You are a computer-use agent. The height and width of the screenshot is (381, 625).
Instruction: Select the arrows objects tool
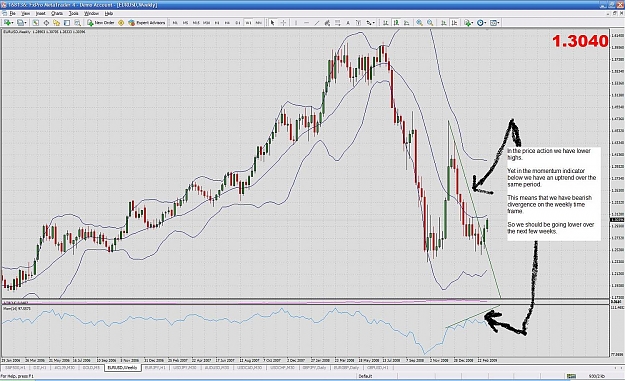click(x=369, y=23)
